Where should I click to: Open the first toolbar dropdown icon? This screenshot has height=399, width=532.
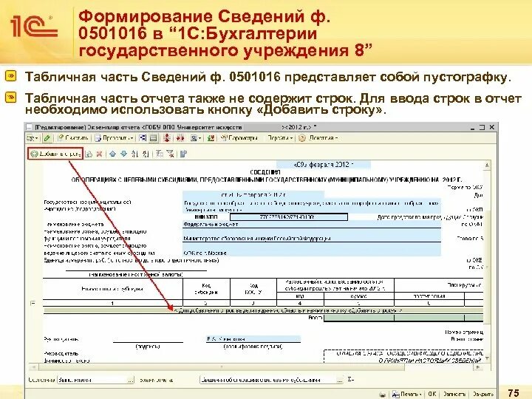(33, 138)
